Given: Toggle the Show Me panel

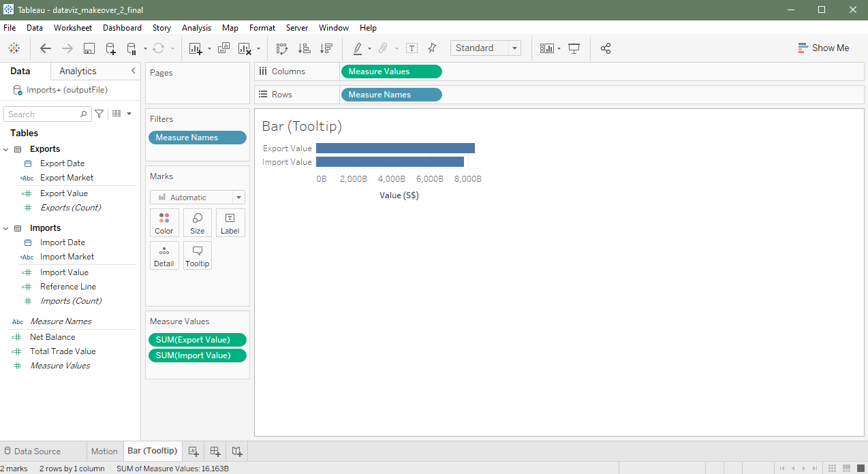Looking at the screenshot, I should point(823,48).
